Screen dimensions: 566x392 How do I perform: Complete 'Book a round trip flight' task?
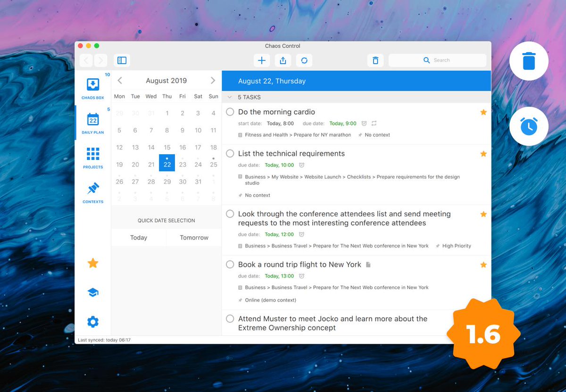pyautogui.click(x=230, y=265)
